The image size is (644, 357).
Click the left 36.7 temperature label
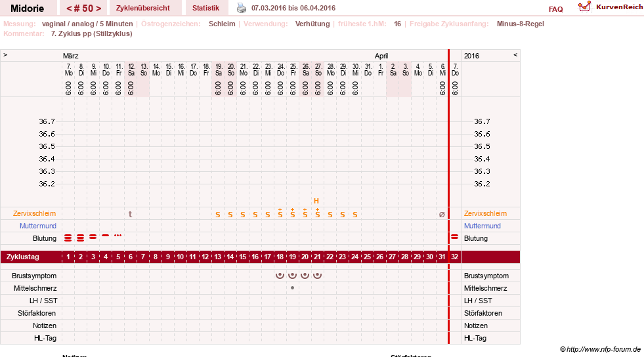(x=47, y=121)
